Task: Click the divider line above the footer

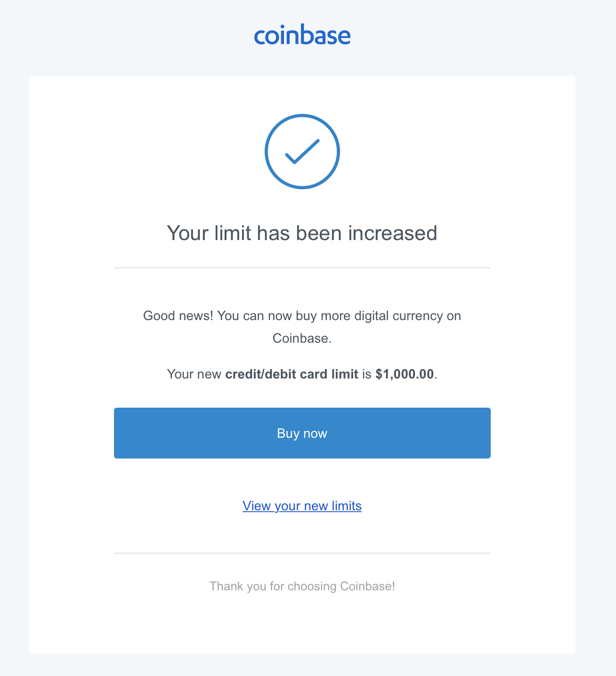Action: (302, 553)
